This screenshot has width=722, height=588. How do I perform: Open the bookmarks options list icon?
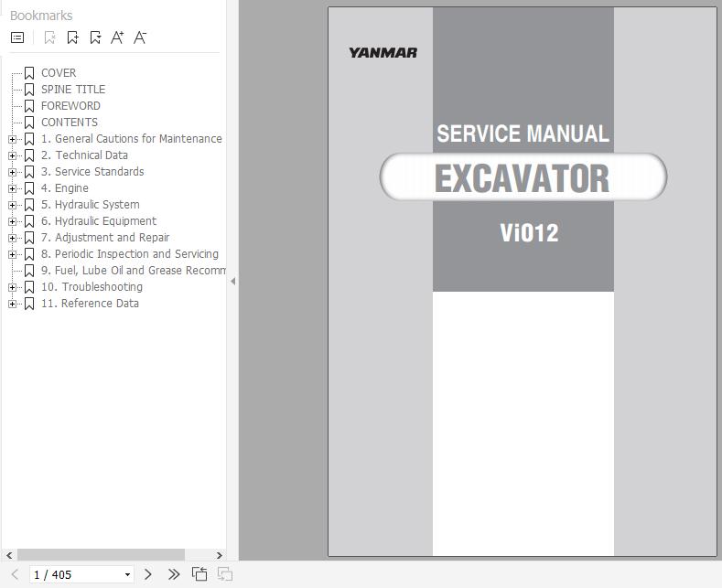(17, 37)
